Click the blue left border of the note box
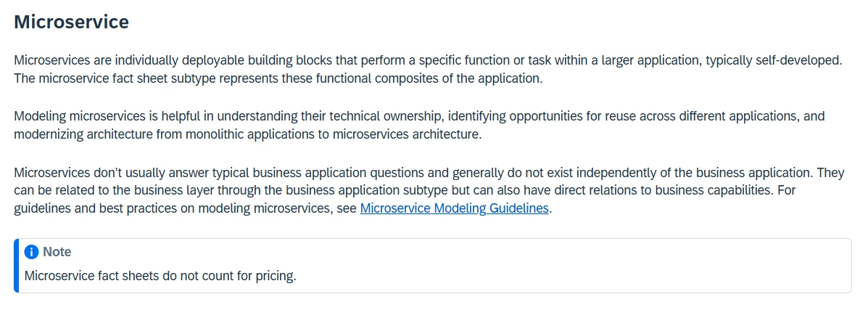Viewport: 868px width, 310px height. (16, 266)
